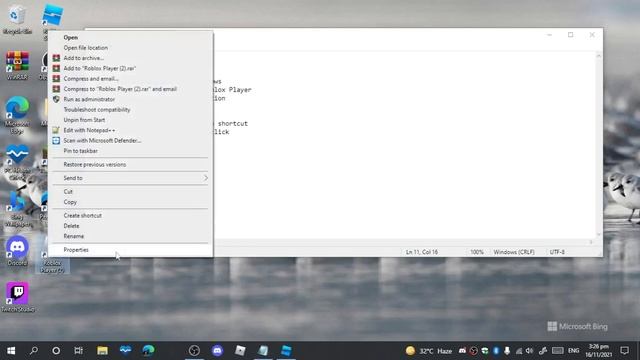Screen dimensions: 640x360
Task: Select Troubleshoot compatibility
Action: 131,109
